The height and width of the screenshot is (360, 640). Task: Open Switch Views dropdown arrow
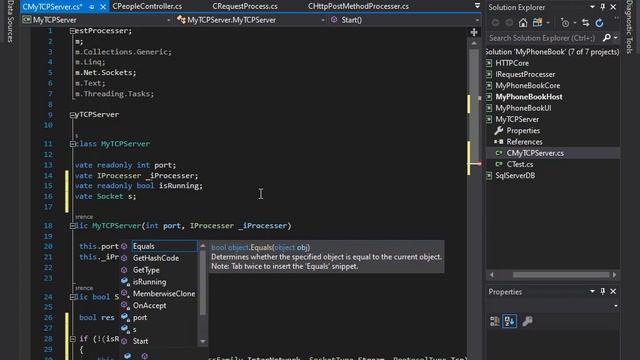click(x=548, y=23)
